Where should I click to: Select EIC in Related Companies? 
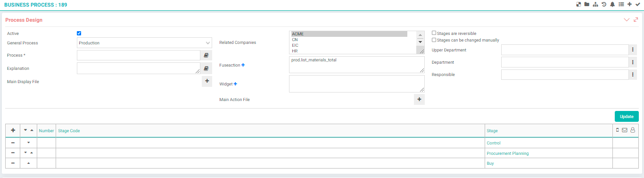point(349,45)
